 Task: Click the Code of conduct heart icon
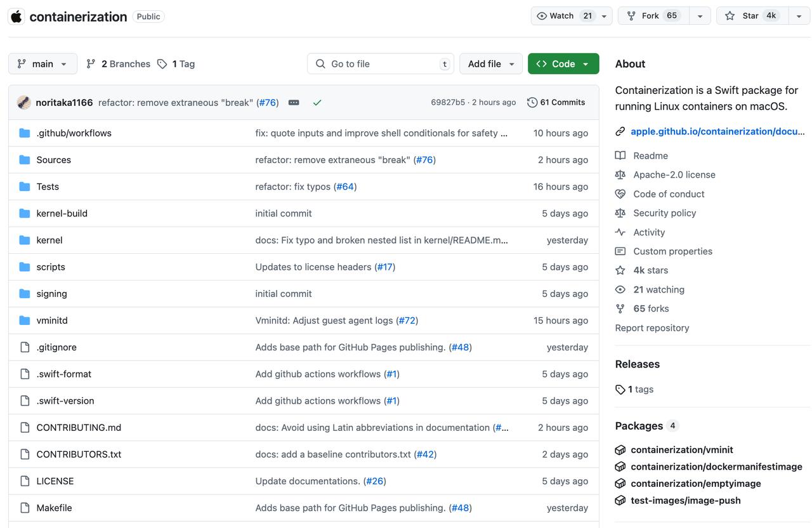[620, 194]
